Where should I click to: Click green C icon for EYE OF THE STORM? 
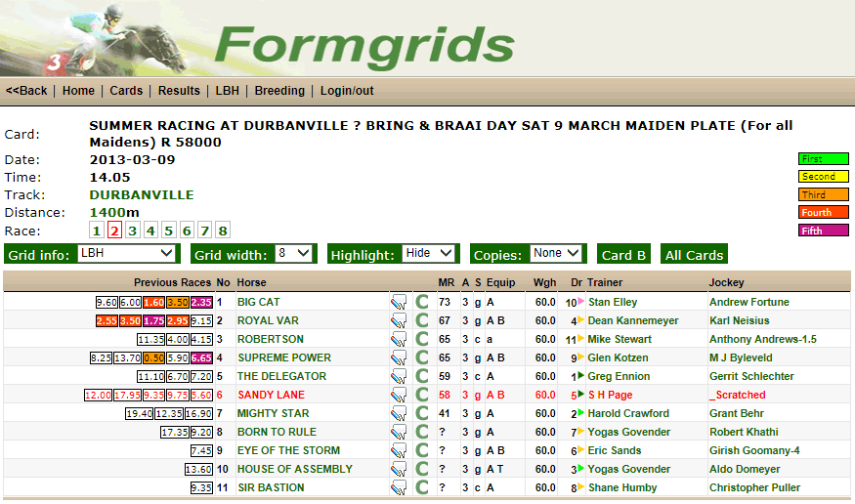pyautogui.click(x=422, y=450)
